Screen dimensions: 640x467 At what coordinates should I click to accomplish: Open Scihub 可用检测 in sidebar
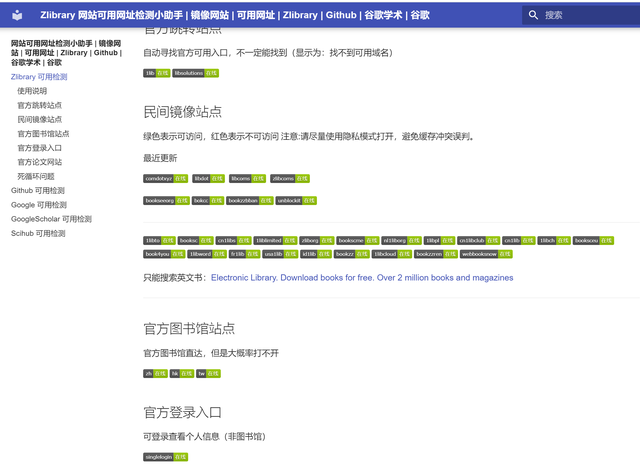coord(38,234)
